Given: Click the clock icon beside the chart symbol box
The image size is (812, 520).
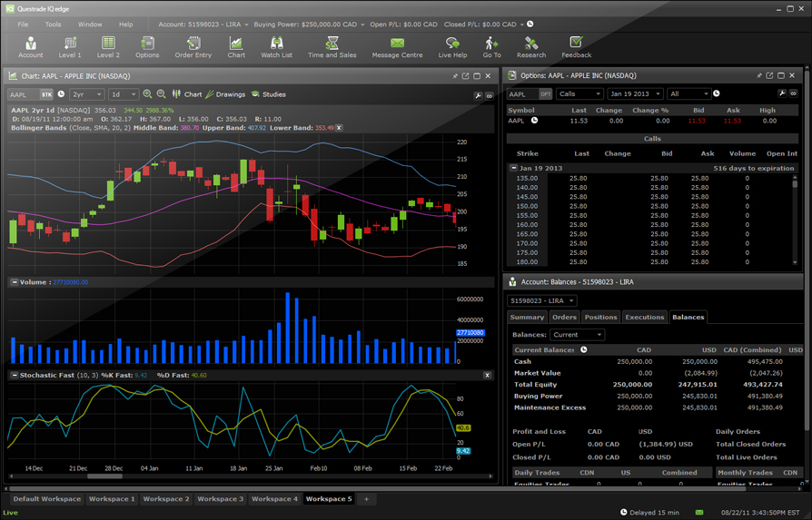Looking at the screenshot, I should (61, 94).
